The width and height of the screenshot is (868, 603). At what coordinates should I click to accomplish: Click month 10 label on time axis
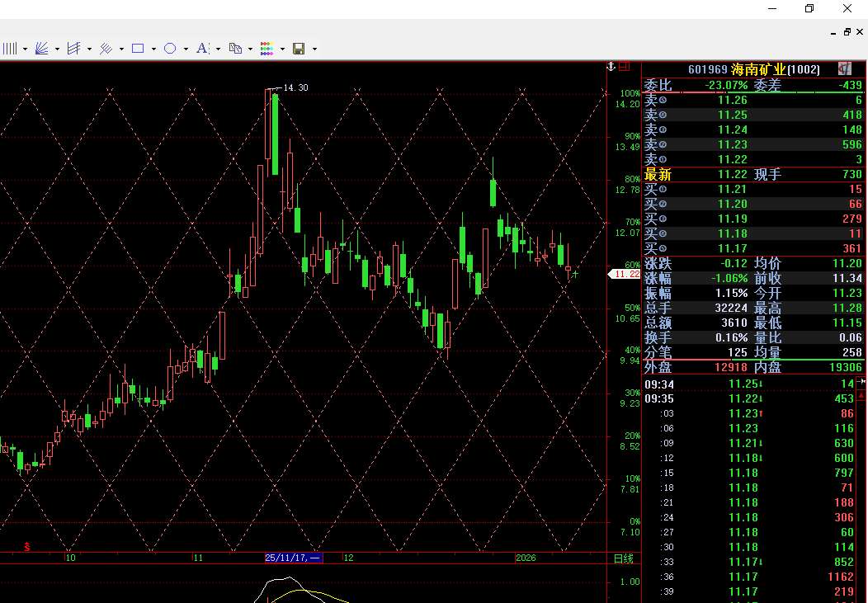[x=70, y=558]
